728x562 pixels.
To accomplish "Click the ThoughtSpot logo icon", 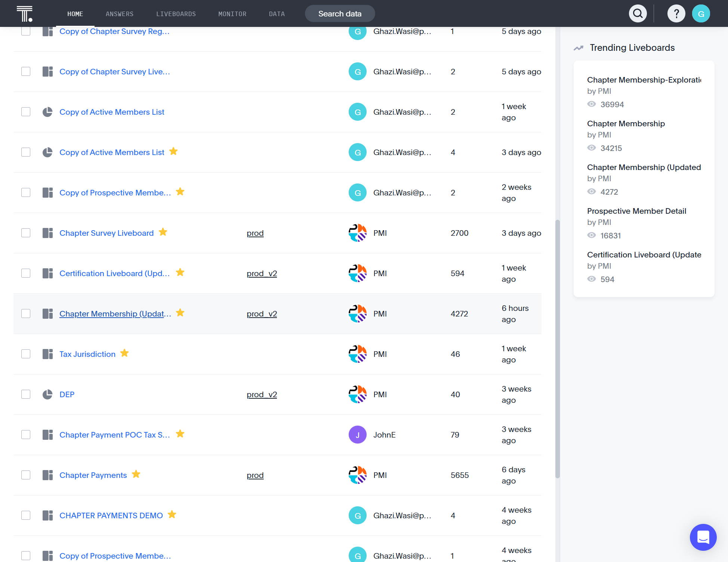I will click(25, 14).
